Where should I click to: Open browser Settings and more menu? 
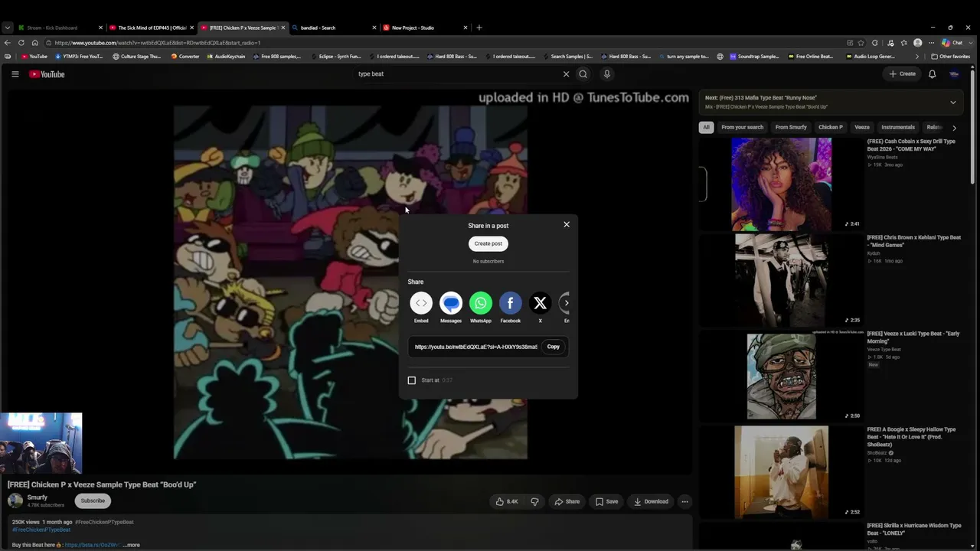[x=932, y=43]
